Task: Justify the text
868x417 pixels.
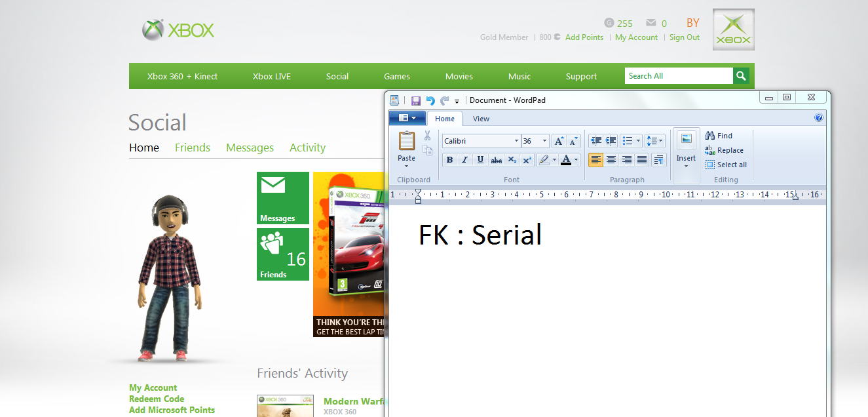Action: 642,159
